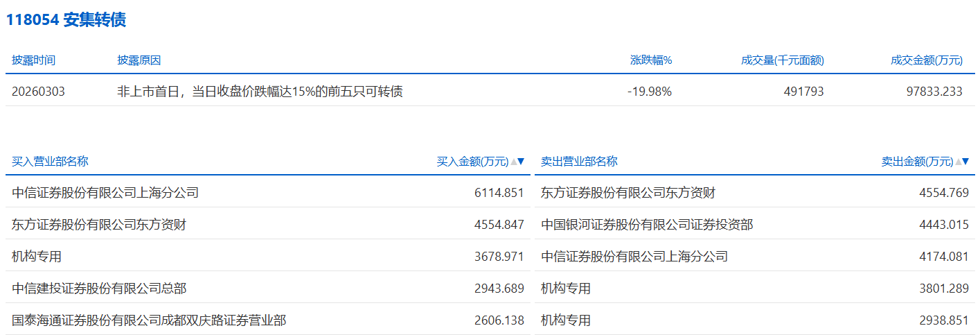Select the sell amount 3801.289
This screenshot has height=335, width=980.
point(944,289)
